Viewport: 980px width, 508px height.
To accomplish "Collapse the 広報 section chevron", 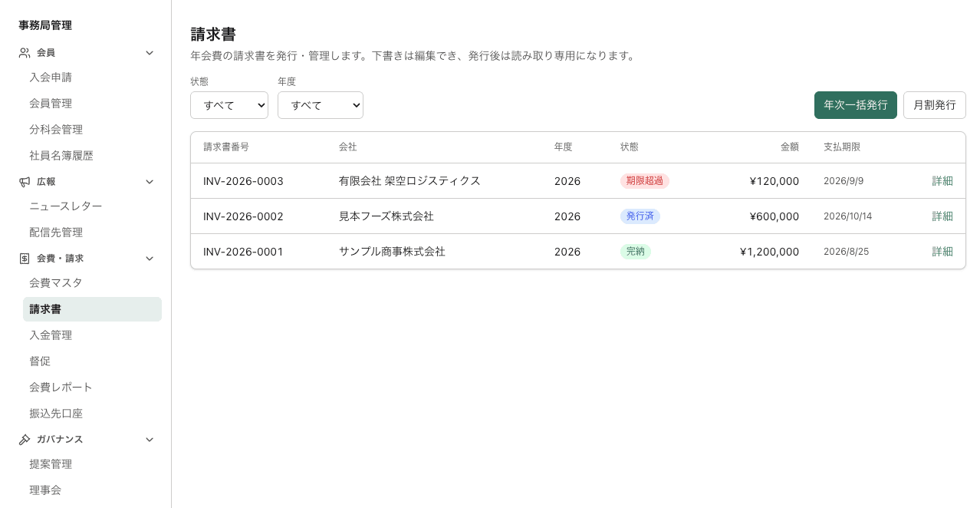I will point(150,182).
